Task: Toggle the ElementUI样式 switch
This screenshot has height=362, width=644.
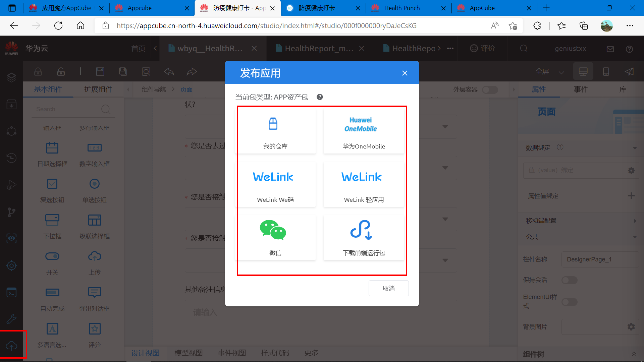Action: pos(569,302)
